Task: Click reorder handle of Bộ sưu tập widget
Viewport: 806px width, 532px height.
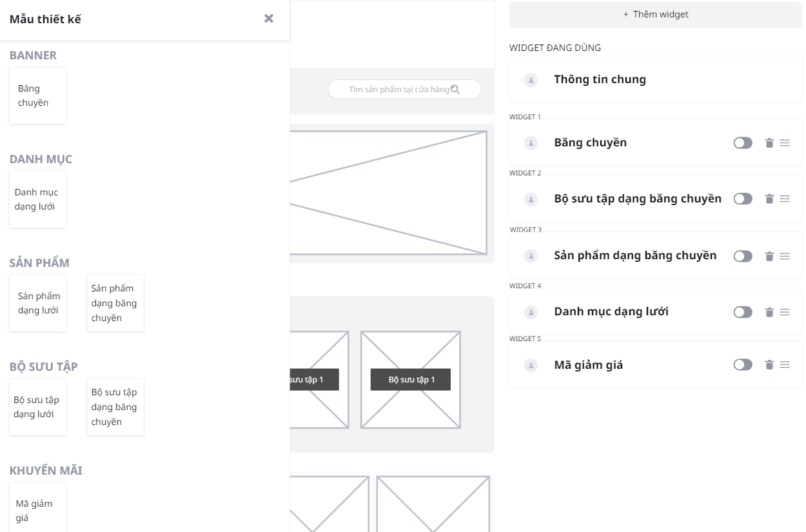Action: (x=785, y=199)
